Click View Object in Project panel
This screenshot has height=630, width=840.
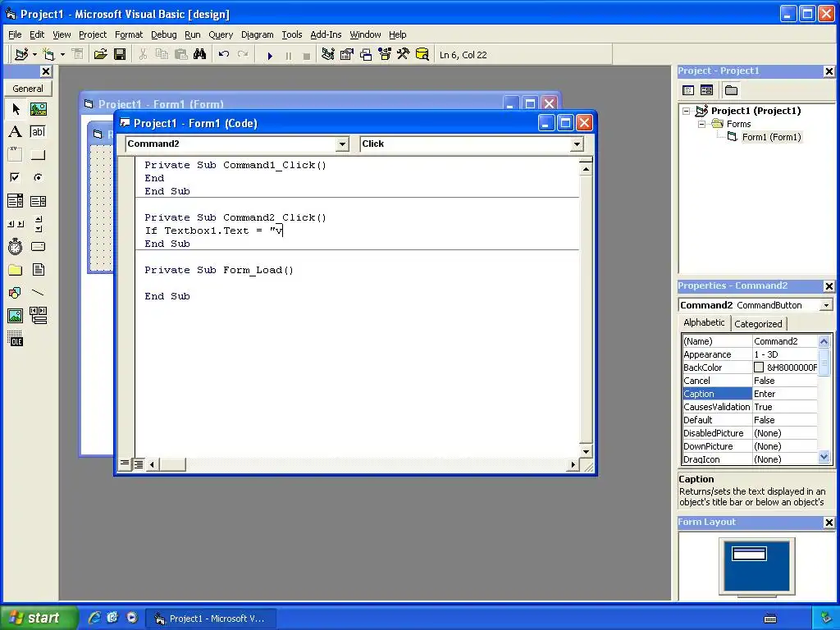[x=706, y=90]
